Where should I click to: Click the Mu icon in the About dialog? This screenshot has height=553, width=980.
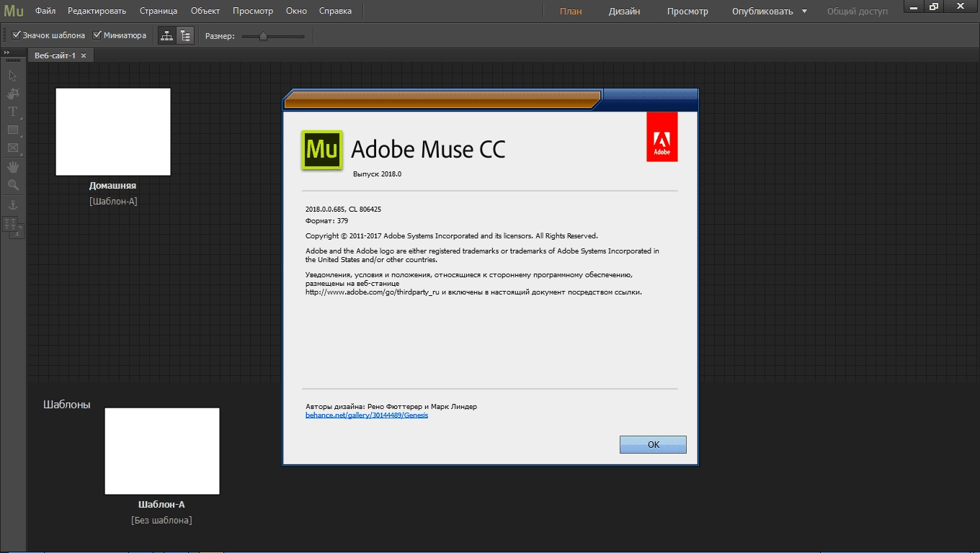(322, 150)
